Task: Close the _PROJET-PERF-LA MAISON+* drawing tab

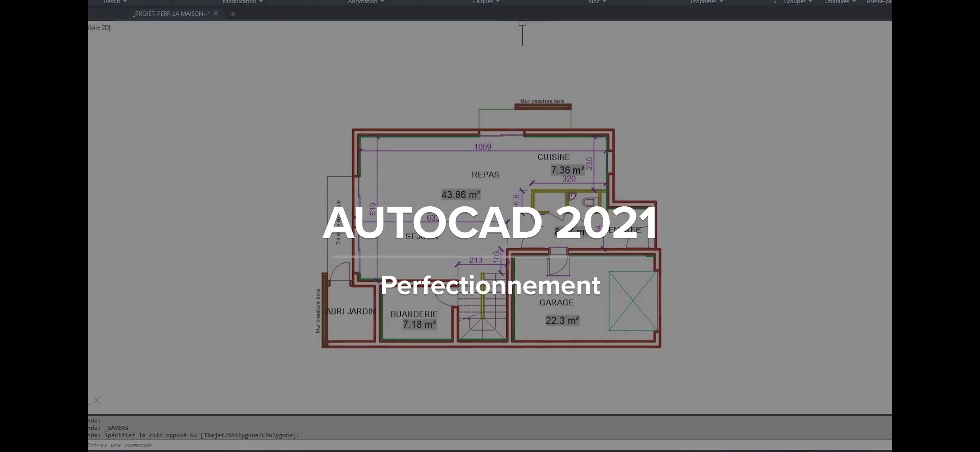Action: [216, 13]
